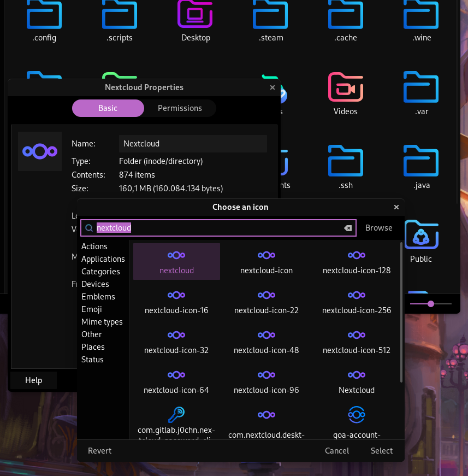
Task: Clear the icon search field text
Action: pos(348,228)
